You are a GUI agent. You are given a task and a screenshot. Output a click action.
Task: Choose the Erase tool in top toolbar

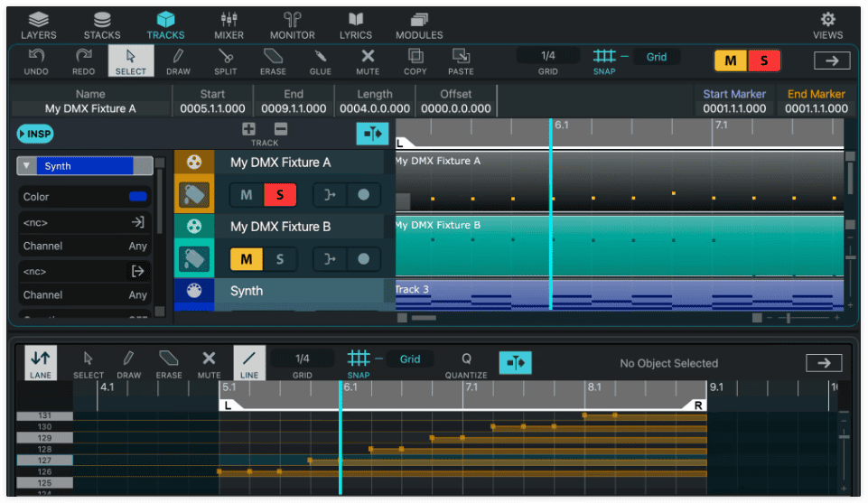click(273, 61)
